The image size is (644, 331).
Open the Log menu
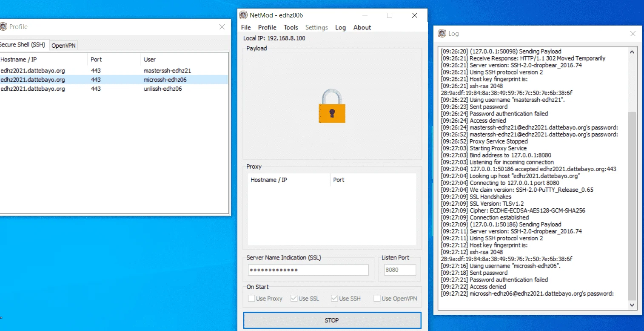(x=340, y=27)
